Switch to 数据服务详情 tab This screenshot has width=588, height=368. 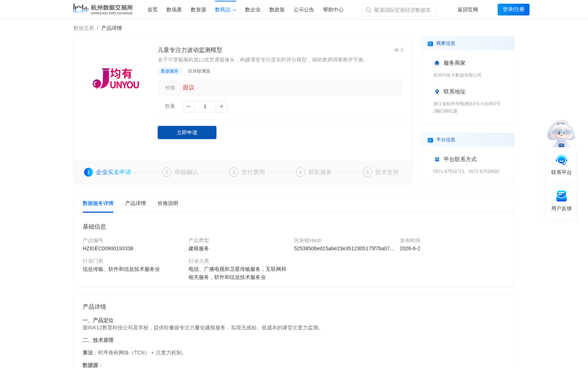(x=98, y=203)
